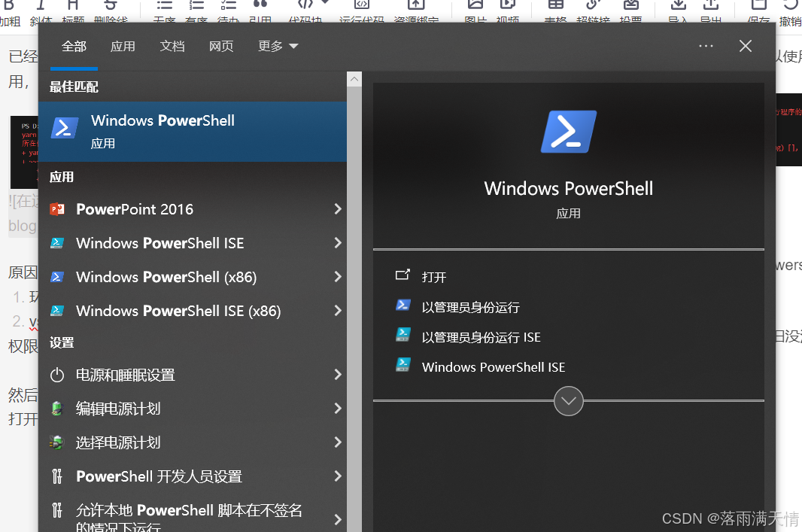
Task: Close the search panel with X
Action: coord(746,46)
